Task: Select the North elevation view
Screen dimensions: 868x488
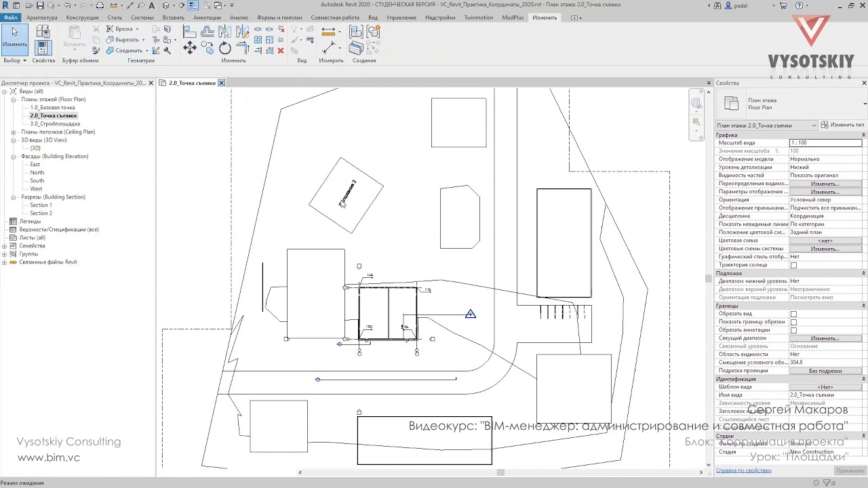Action: click(x=37, y=173)
